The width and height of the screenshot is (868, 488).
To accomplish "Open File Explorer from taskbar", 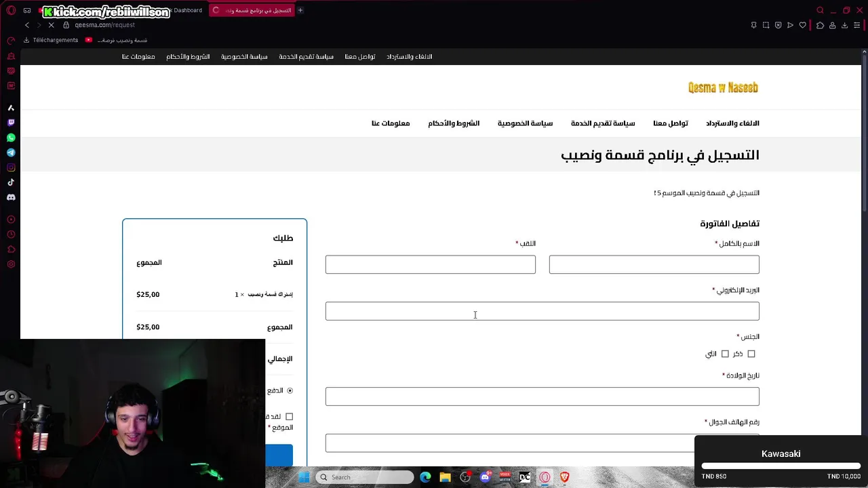I will [445, 477].
